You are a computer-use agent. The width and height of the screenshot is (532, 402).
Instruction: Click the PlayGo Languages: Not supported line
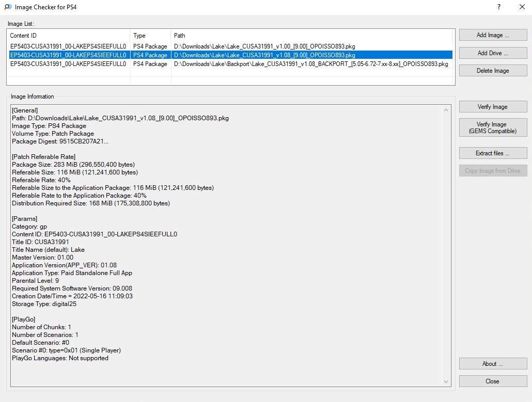coord(60,358)
